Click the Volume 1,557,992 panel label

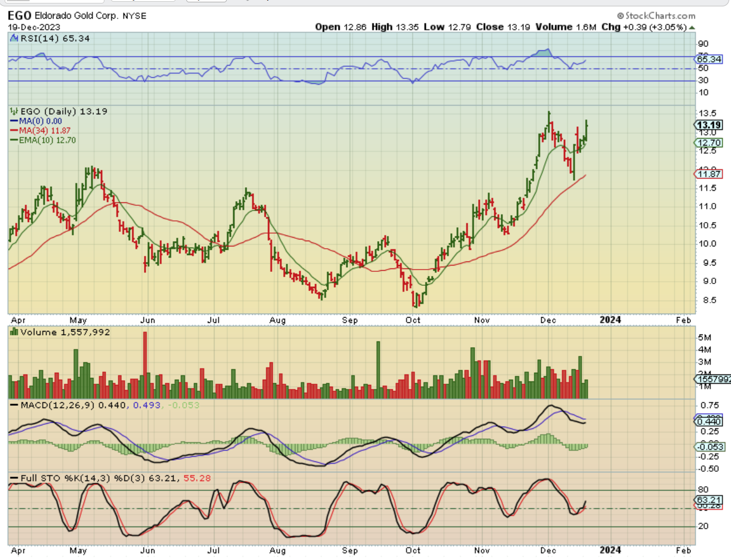(x=65, y=332)
